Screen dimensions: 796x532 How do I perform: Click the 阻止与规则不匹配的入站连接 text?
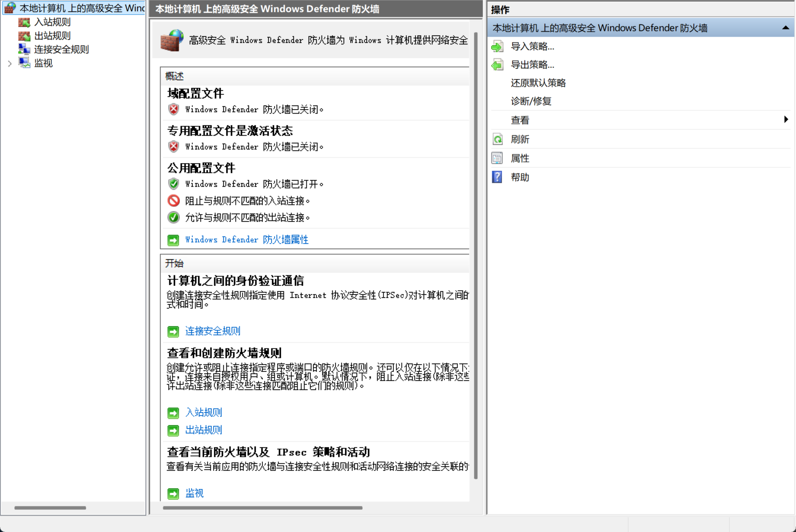[247, 201]
